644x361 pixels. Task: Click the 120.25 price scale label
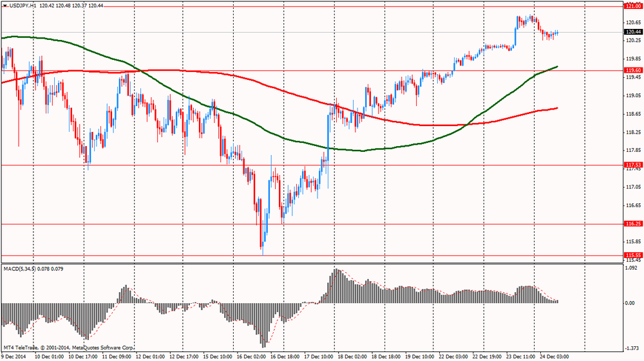(633, 40)
